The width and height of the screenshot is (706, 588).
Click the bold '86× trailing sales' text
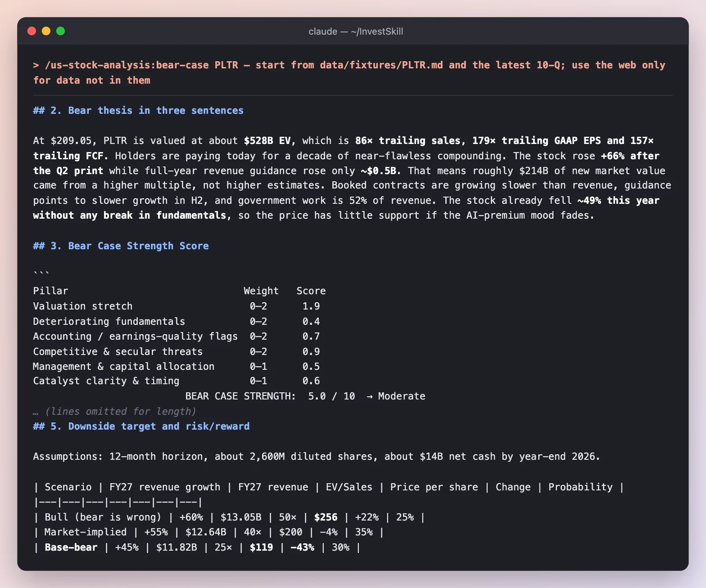(407, 141)
